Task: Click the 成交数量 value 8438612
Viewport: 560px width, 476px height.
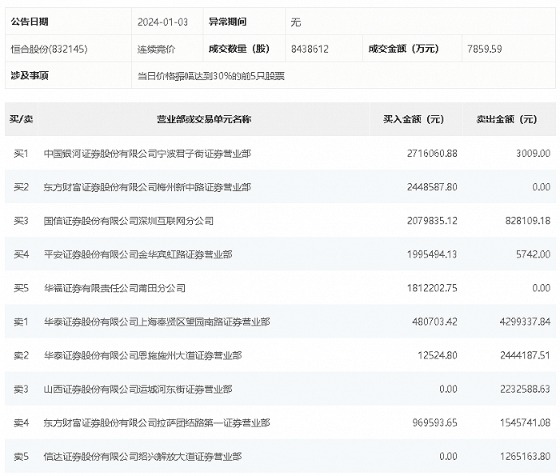Action: click(x=310, y=49)
